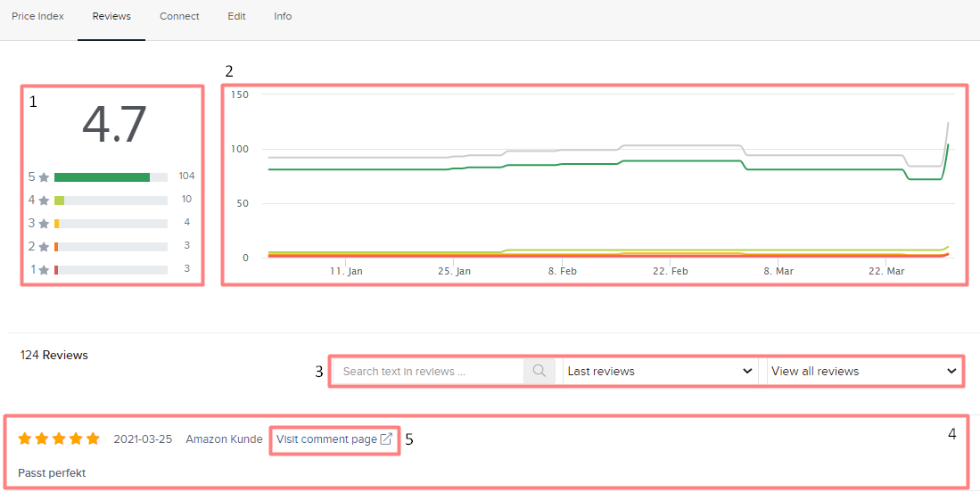Click the star icon in the 3-star row
The image size is (980, 492).
[44, 224]
